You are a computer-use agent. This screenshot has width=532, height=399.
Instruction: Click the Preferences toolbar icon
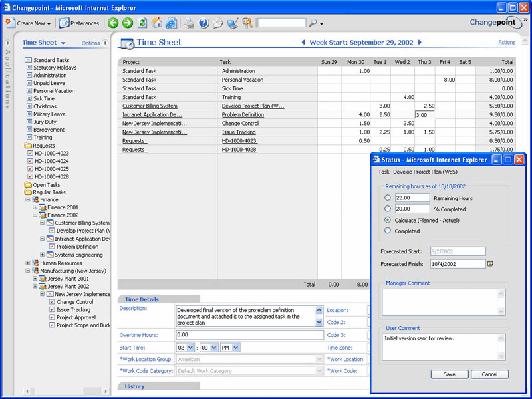pos(64,23)
